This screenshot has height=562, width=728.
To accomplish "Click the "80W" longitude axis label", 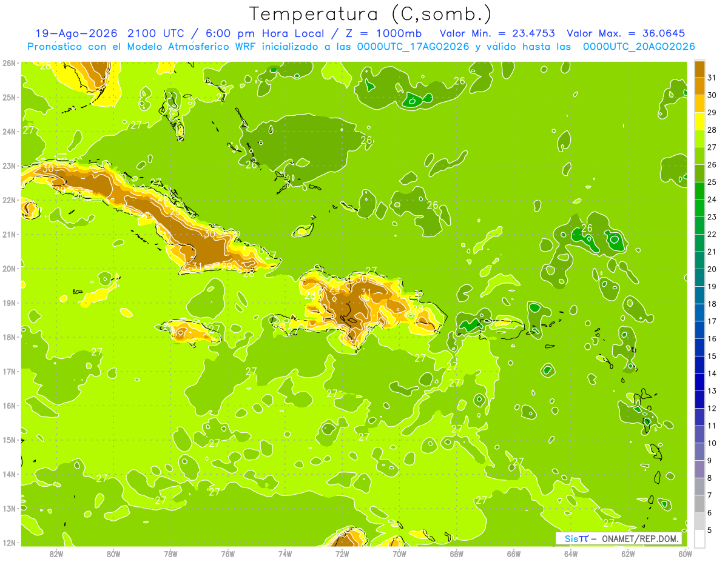I will (x=113, y=554).
